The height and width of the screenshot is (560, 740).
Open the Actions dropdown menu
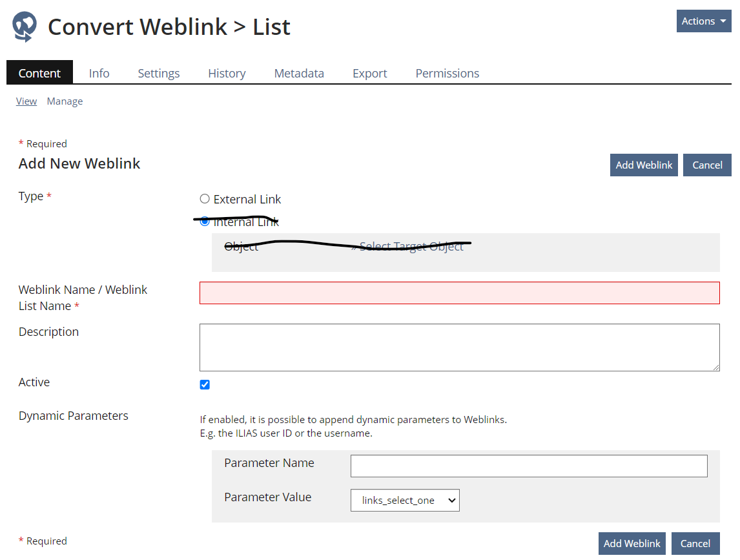[x=703, y=21]
